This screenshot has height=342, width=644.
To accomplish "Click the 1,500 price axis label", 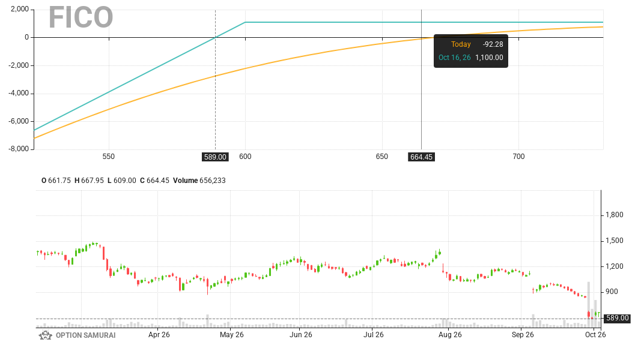I will [615, 241].
